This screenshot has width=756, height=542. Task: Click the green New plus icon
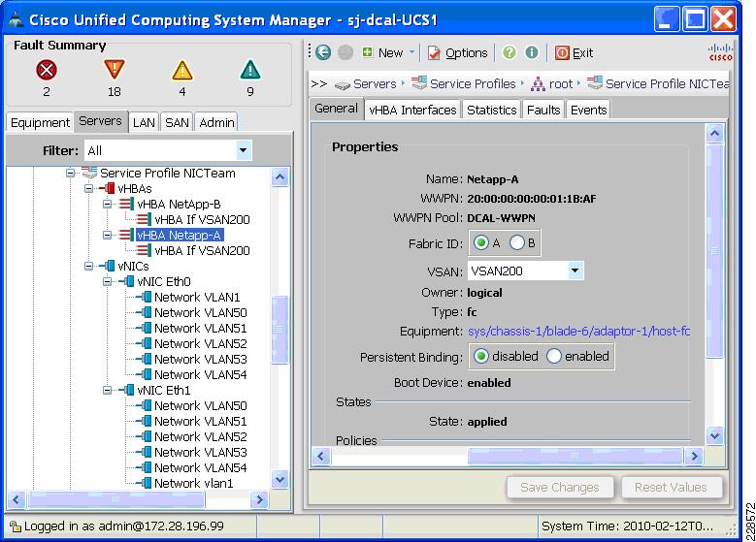368,52
